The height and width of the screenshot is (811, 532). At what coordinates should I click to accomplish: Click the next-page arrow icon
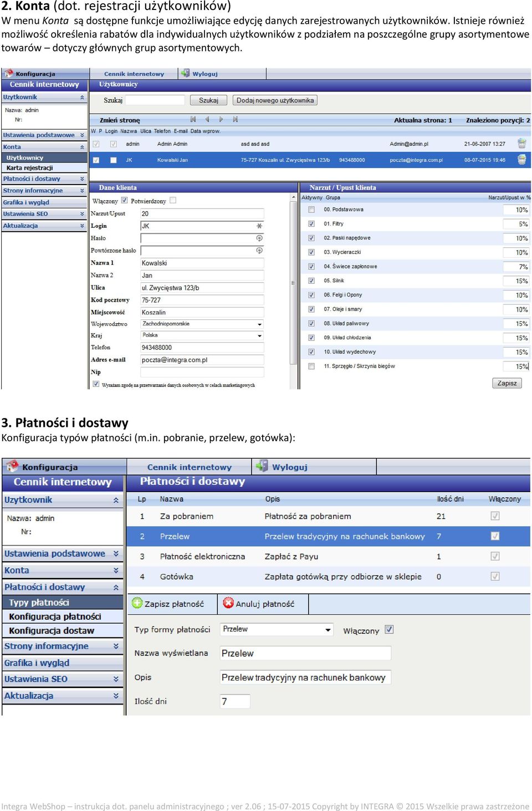click(221, 119)
